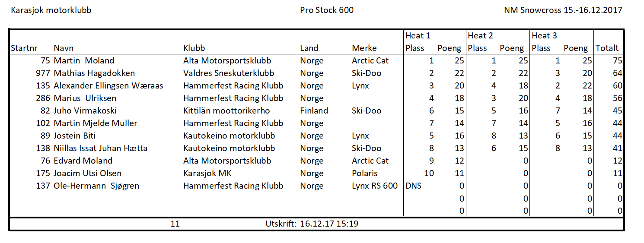
Task: Select the Lynx RS 600 brand cell
Action: pyautogui.click(x=375, y=186)
